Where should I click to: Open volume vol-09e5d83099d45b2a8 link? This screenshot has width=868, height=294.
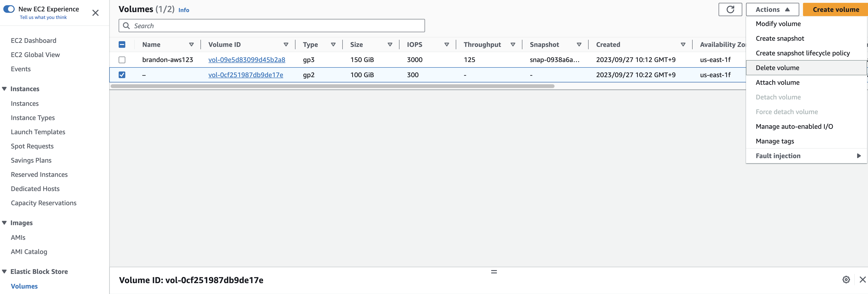coord(247,60)
